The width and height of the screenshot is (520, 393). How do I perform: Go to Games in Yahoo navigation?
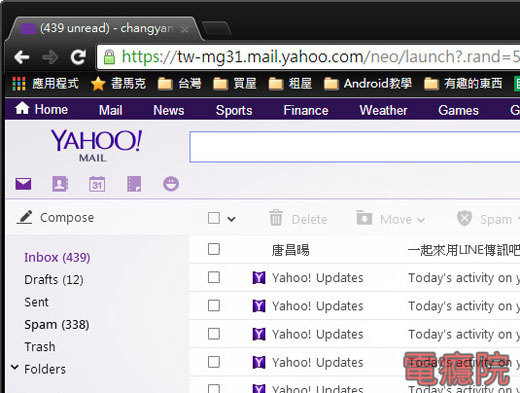pos(458,110)
